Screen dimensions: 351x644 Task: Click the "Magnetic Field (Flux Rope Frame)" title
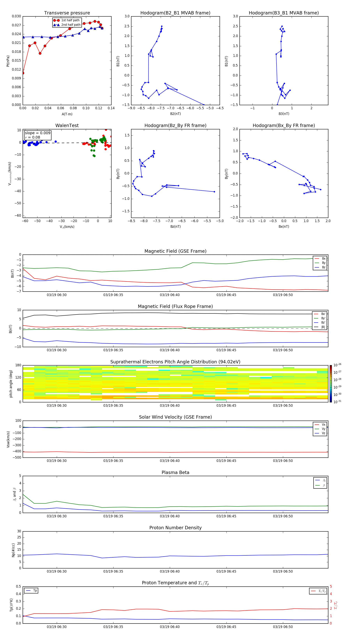tap(175, 307)
